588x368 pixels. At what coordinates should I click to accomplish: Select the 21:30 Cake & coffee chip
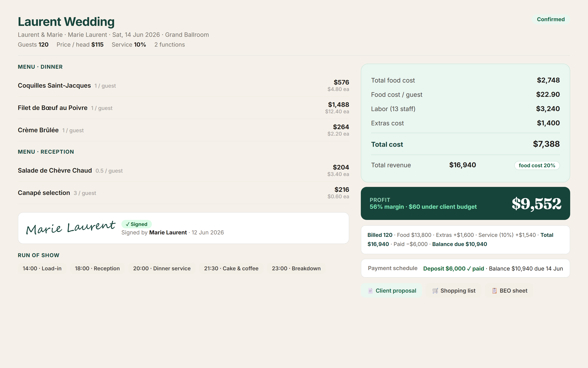231,269
